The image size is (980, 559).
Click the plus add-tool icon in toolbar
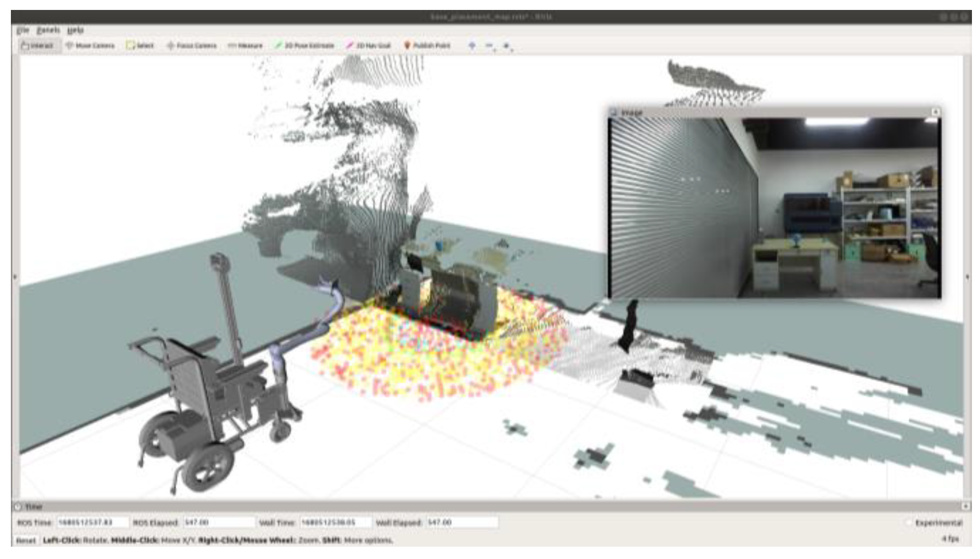(472, 45)
